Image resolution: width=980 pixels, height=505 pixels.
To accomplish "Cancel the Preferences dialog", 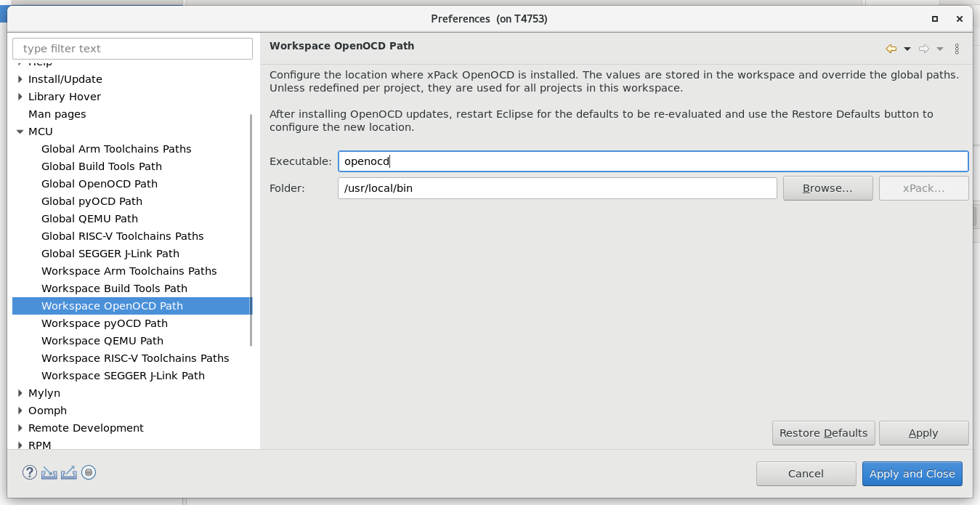I will [806, 474].
